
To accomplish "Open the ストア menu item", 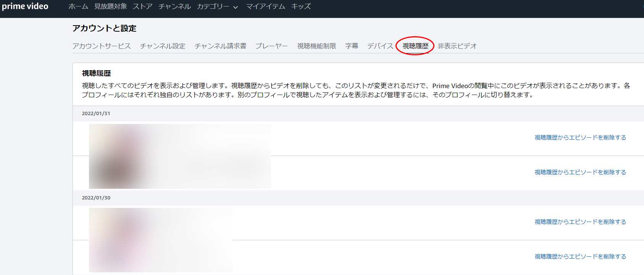I will click(x=143, y=6).
